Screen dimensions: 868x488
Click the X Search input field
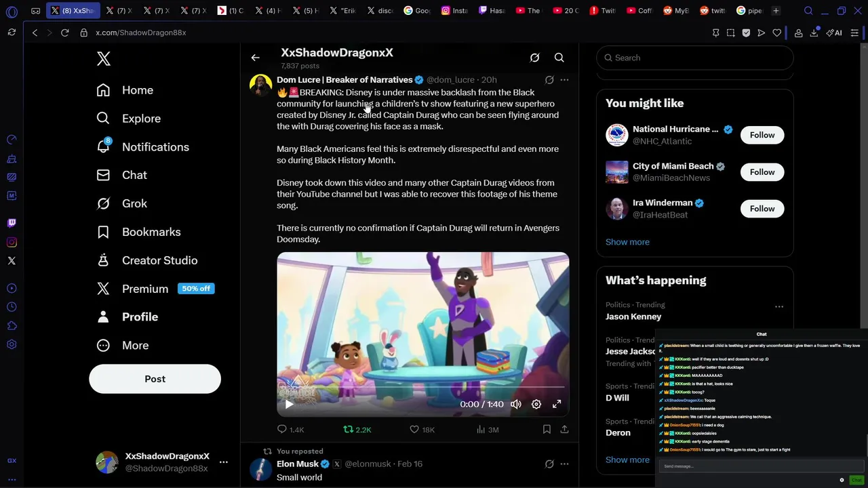click(695, 58)
